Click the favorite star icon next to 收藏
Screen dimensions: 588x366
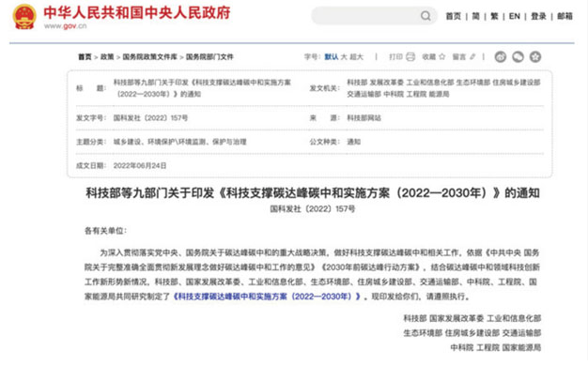(441, 56)
